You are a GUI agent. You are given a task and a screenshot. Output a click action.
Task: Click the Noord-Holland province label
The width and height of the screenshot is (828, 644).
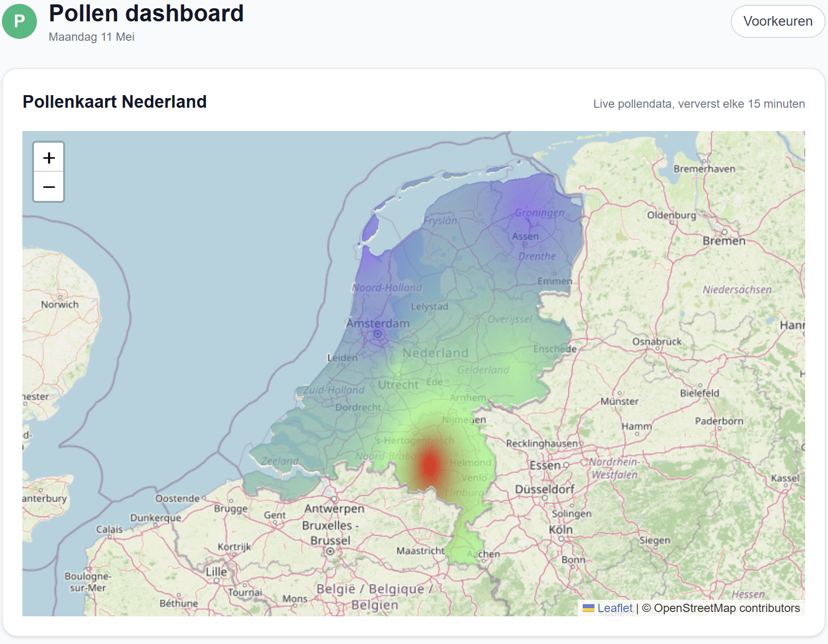click(387, 288)
